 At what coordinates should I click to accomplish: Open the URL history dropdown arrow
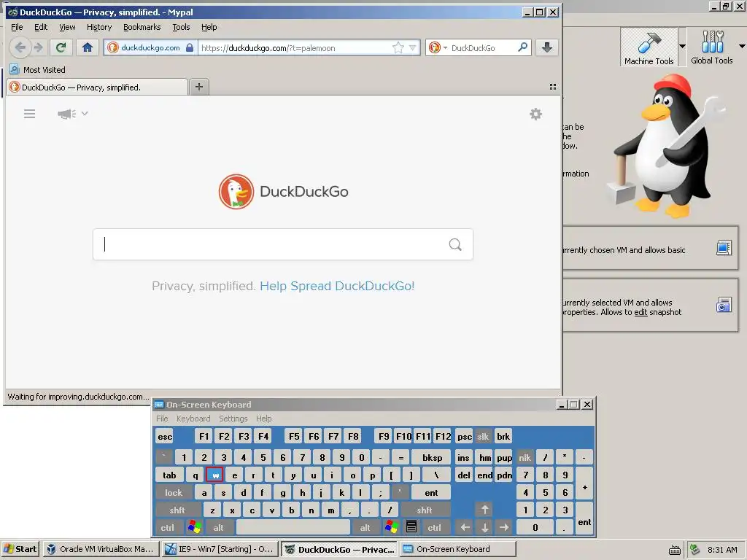413,47
